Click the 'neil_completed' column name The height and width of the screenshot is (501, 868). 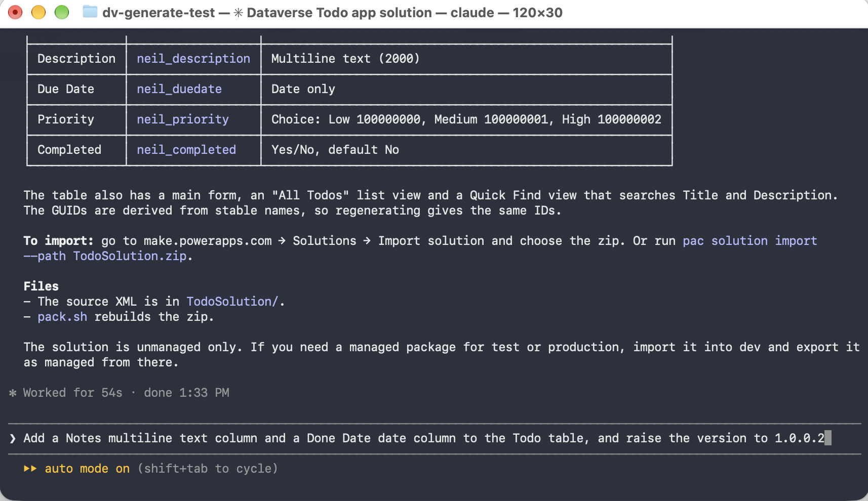(186, 150)
